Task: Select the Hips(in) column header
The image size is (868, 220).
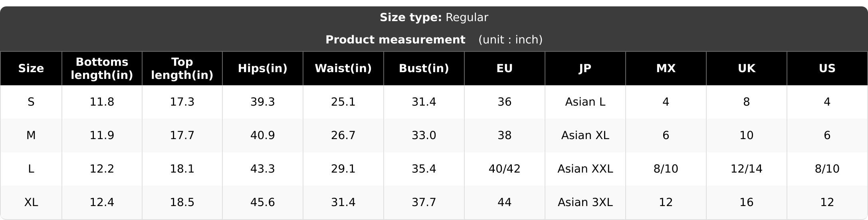Action: click(263, 69)
